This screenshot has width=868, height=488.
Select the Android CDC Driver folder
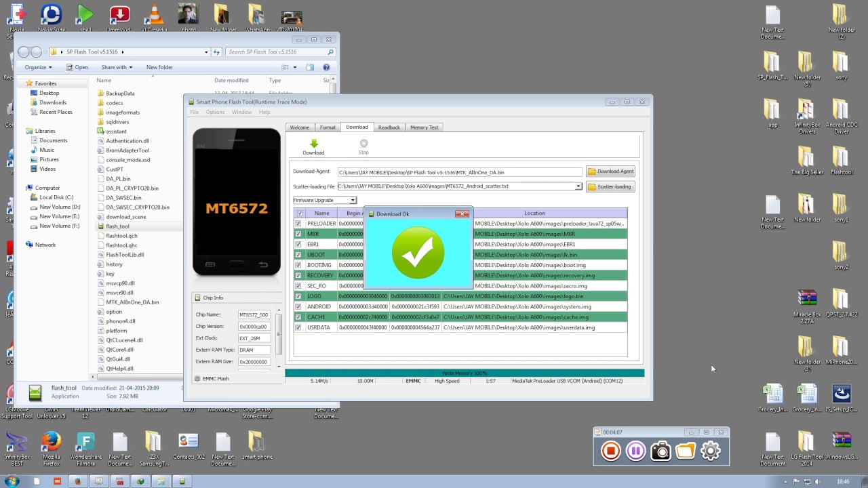click(x=841, y=115)
